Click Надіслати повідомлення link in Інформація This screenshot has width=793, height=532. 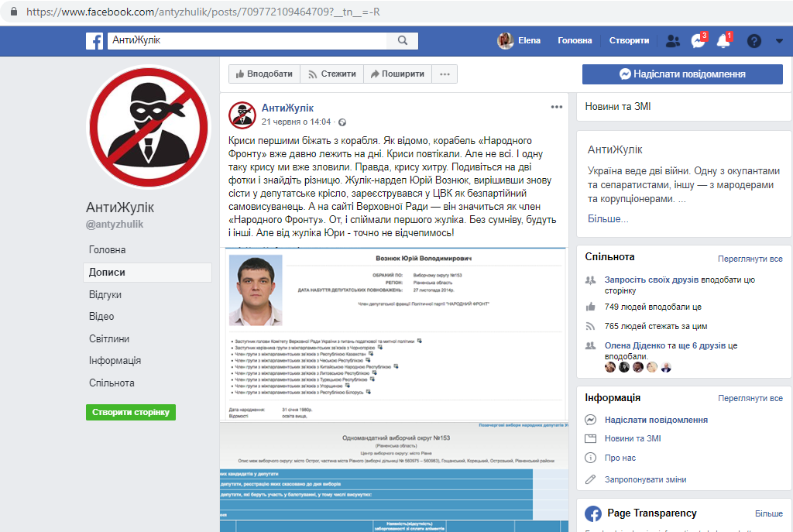pyautogui.click(x=656, y=420)
